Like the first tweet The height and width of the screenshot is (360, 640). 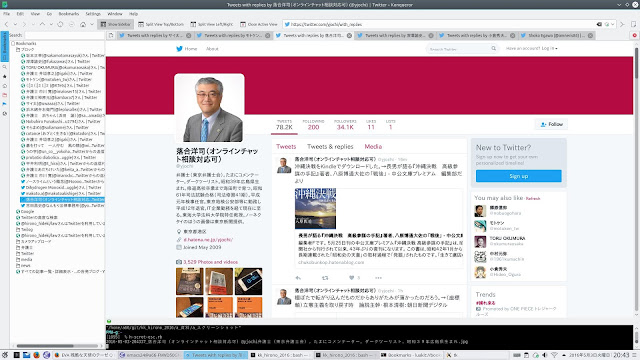pos(351,278)
